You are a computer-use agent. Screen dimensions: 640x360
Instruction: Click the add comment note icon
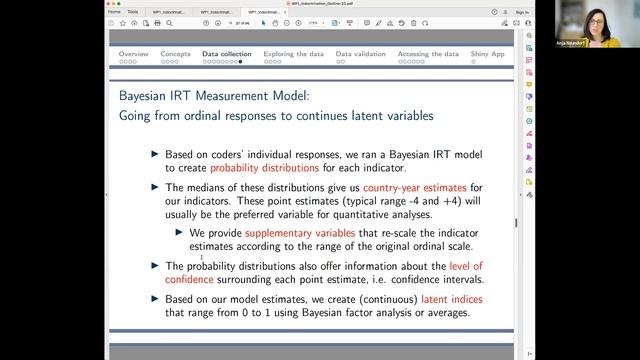coord(367,23)
